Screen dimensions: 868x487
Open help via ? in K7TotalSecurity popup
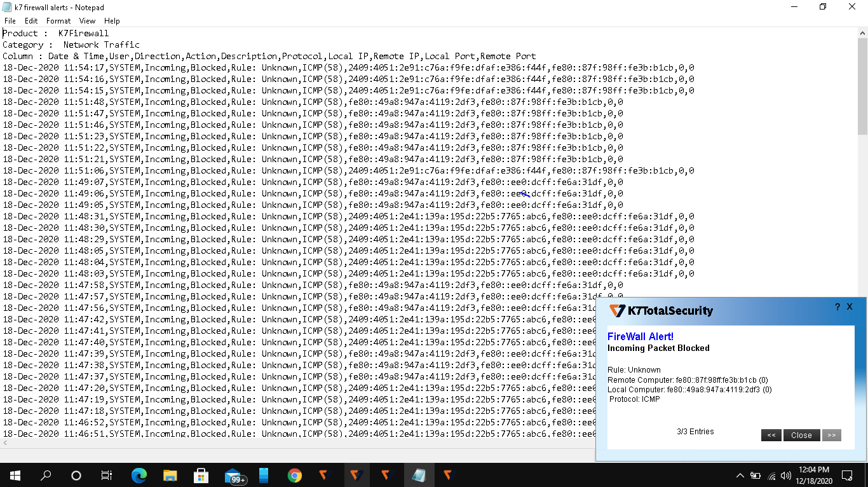coord(837,307)
